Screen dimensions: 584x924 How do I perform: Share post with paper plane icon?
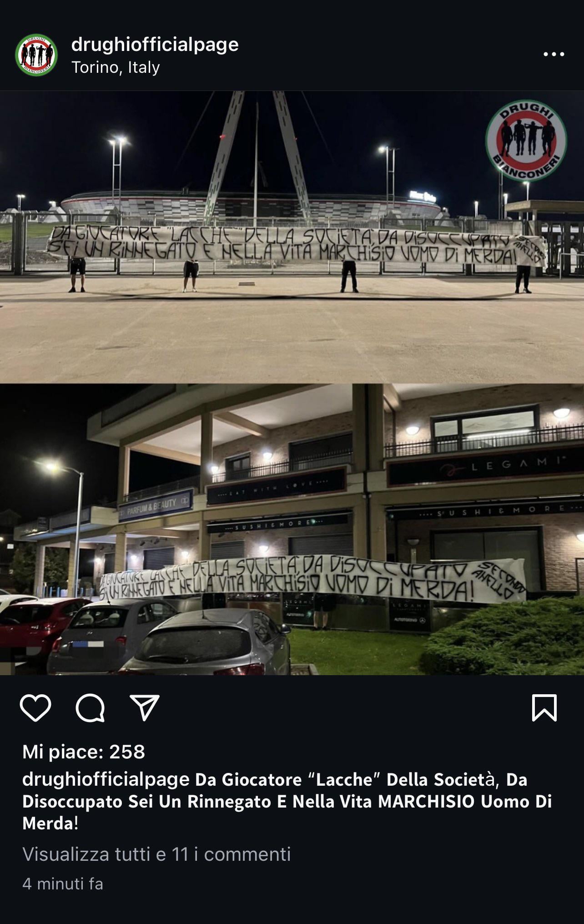[x=145, y=707]
